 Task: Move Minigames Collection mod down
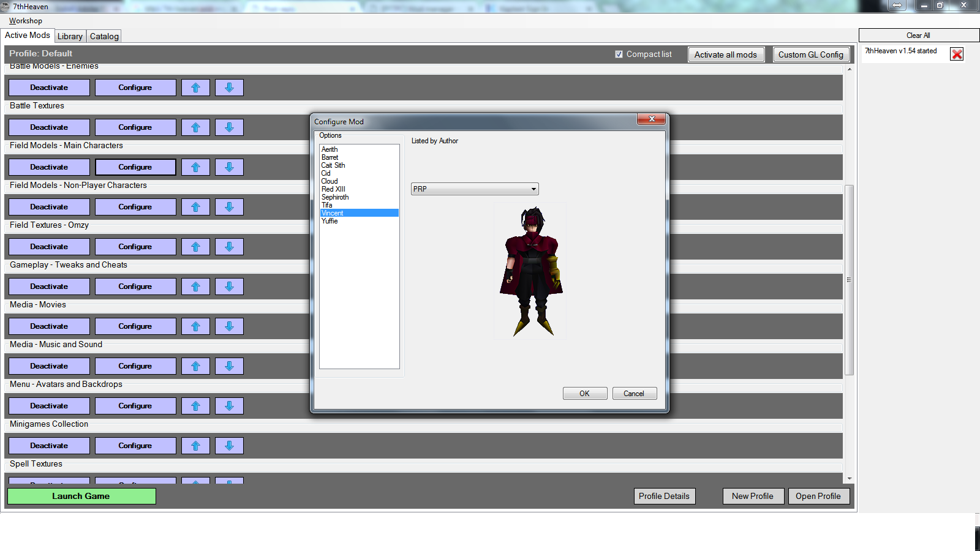pos(229,446)
